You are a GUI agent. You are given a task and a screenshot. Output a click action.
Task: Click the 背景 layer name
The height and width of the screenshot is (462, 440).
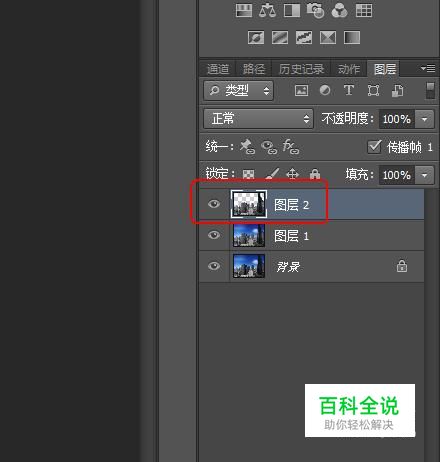coord(288,267)
